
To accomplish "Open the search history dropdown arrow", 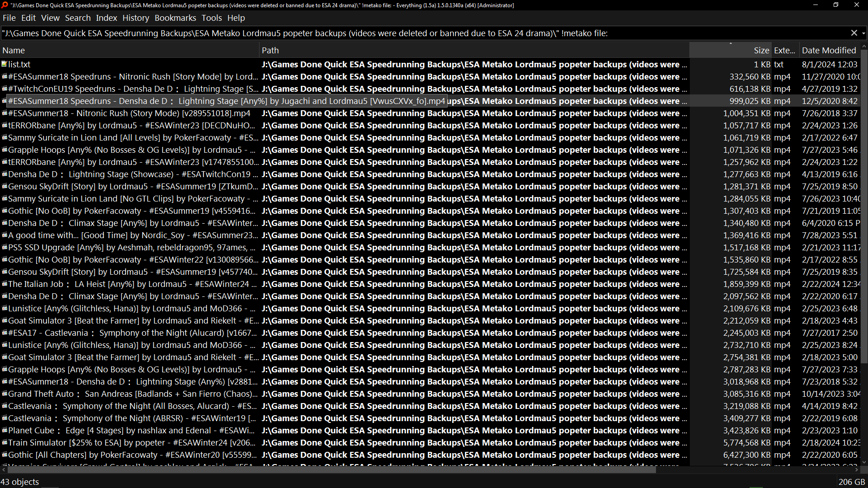I will 863,33.
